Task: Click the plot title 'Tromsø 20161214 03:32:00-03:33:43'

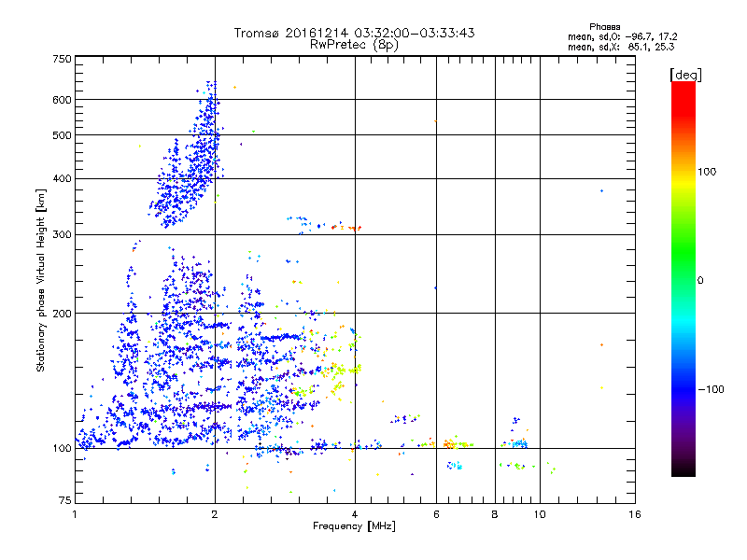Action: [354, 33]
